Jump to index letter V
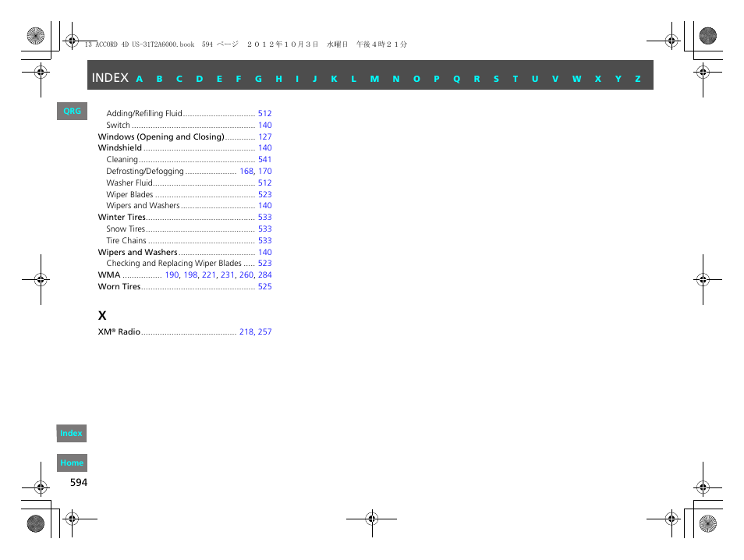 point(555,79)
